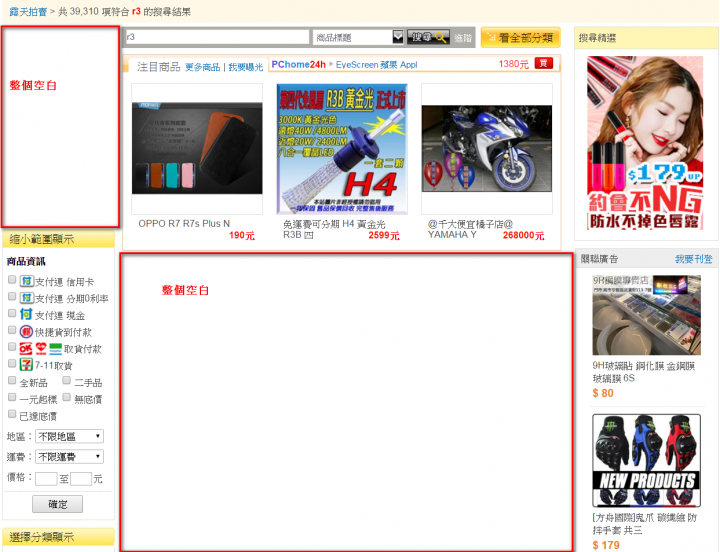Click the 快捷貨到付款 round red icon

coord(26,332)
